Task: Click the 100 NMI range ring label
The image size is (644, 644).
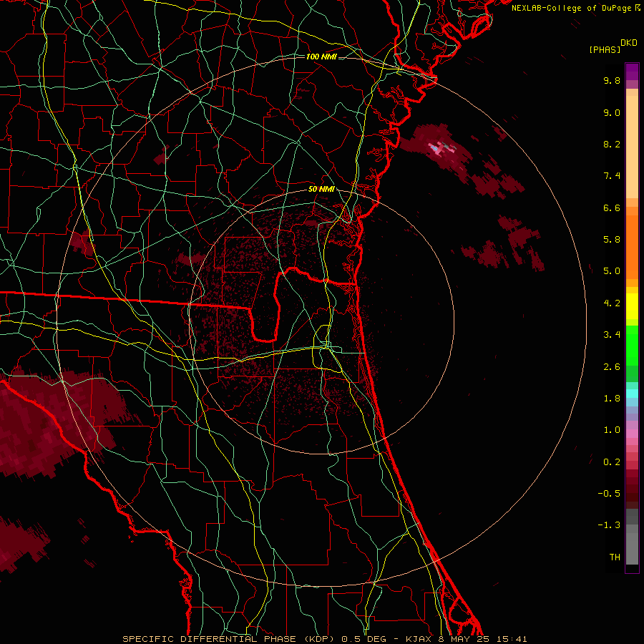Action: (x=321, y=57)
